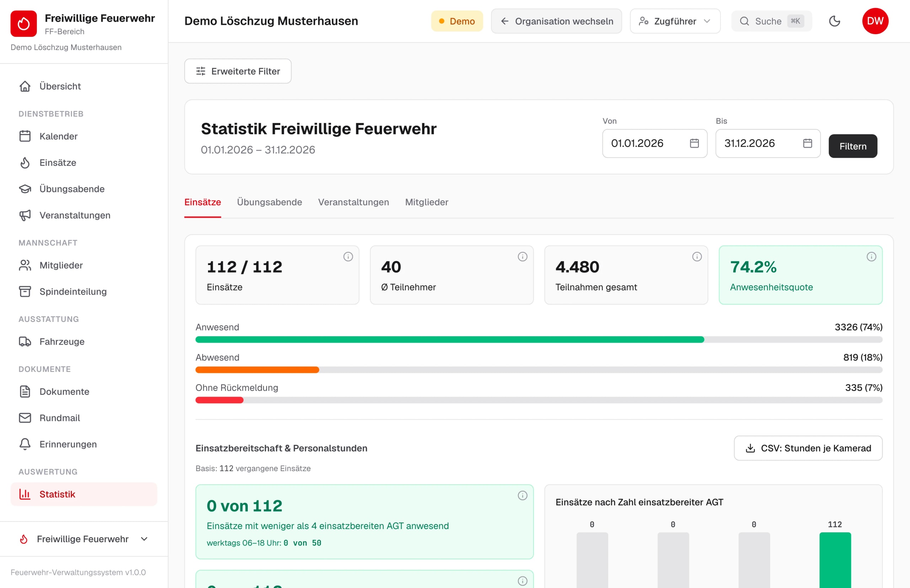Switch to the Einsätze tab

click(x=203, y=203)
